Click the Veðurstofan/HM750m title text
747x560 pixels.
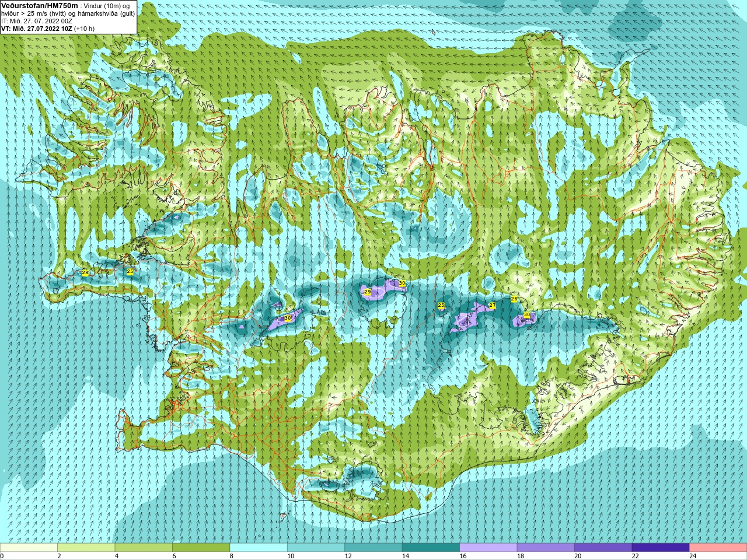[x=39, y=5]
